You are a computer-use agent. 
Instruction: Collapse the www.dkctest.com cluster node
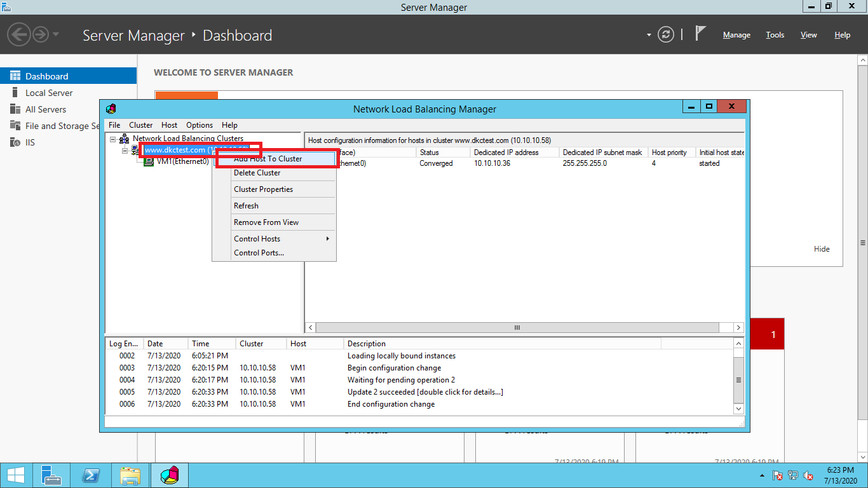coord(125,151)
